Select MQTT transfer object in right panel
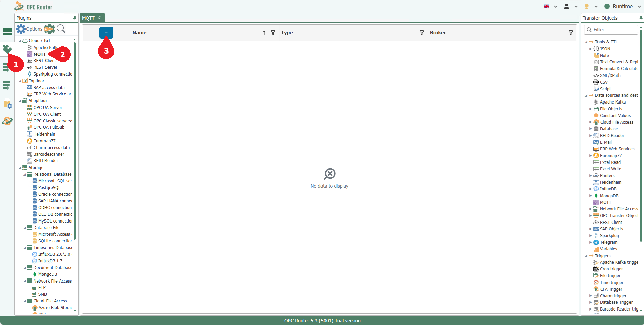Viewport: 644px width, 325px height. [x=605, y=202]
